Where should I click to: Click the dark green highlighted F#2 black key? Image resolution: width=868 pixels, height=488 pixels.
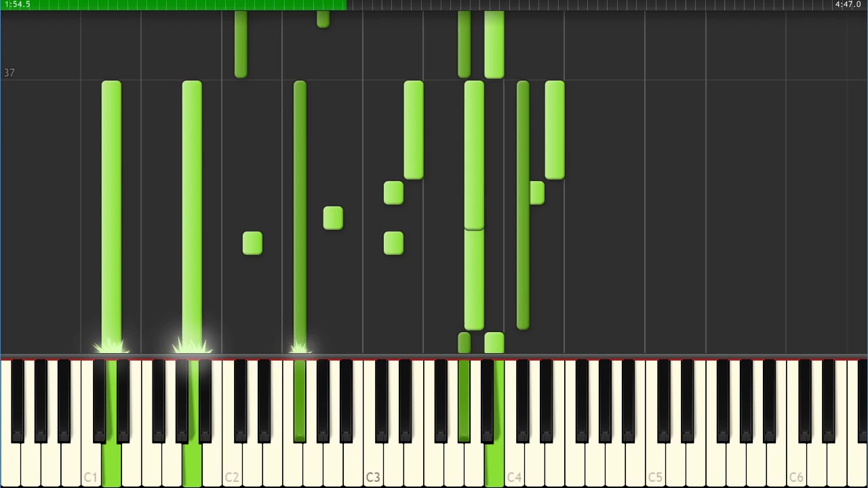[x=300, y=400]
